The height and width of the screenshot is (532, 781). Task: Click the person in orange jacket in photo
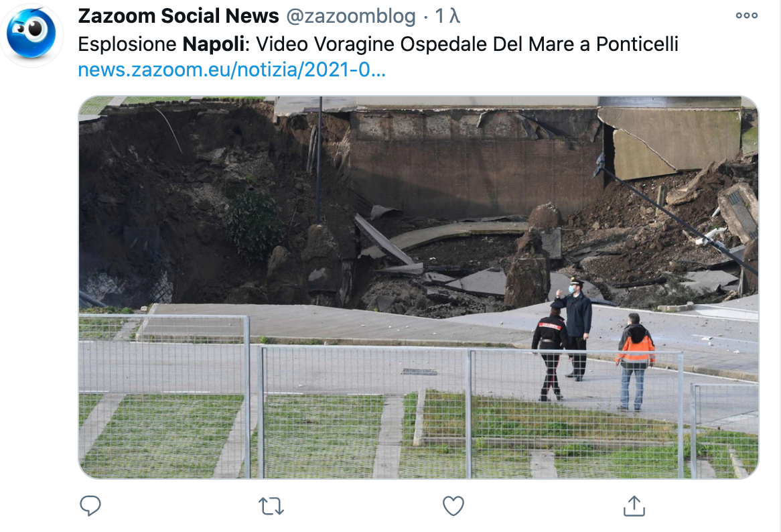tap(634, 361)
